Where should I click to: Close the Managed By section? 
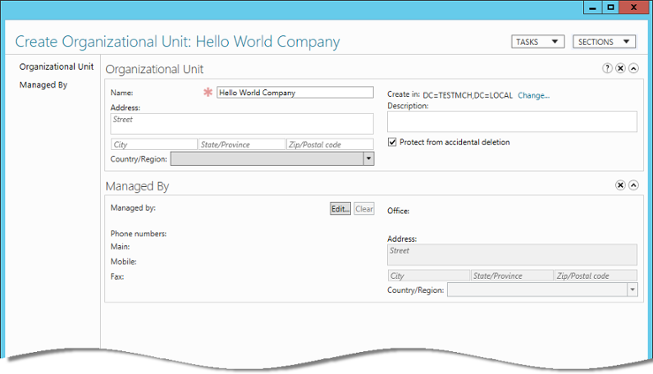coord(620,185)
